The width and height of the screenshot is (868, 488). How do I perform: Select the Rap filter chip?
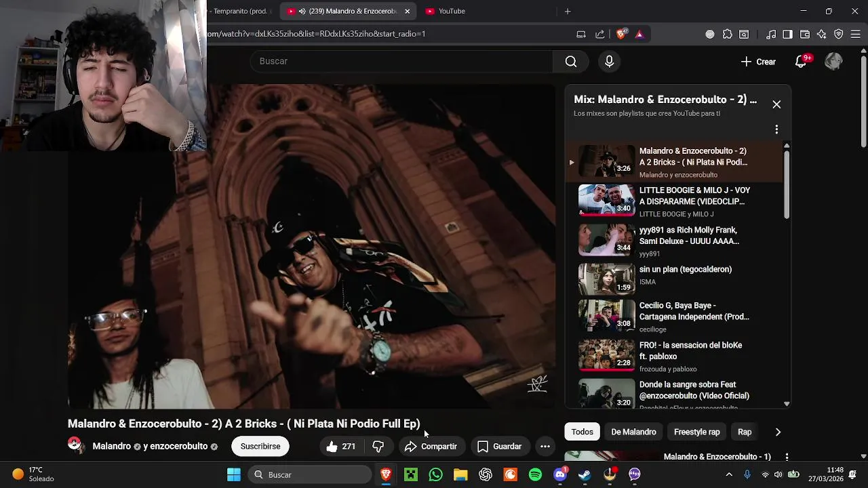click(x=745, y=432)
